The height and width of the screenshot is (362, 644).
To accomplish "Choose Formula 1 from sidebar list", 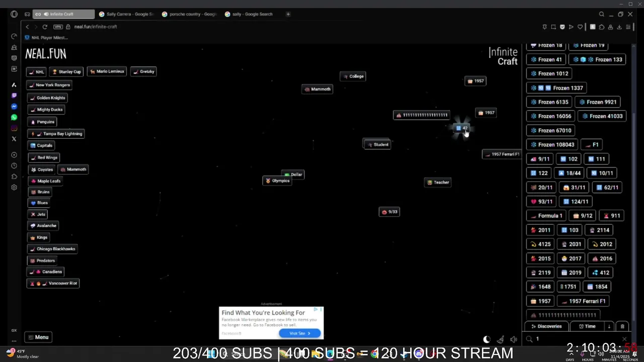I will (x=546, y=216).
